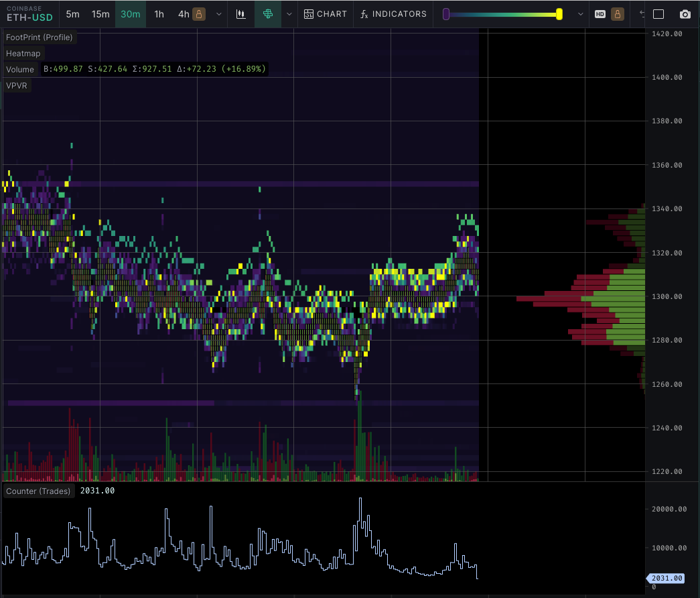Select the candlestick chart type icon
Image resolution: width=700 pixels, height=598 pixels.
click(241, 14)
